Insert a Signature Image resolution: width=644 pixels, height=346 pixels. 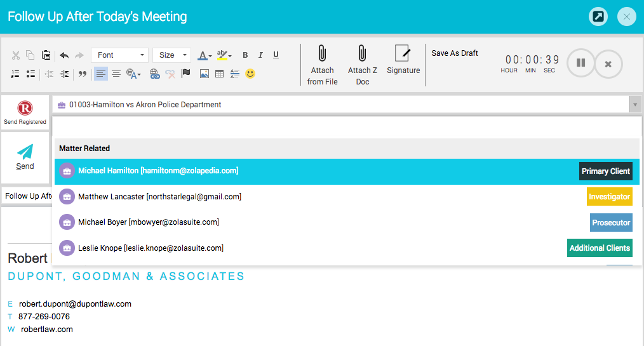tap(403, 60)
